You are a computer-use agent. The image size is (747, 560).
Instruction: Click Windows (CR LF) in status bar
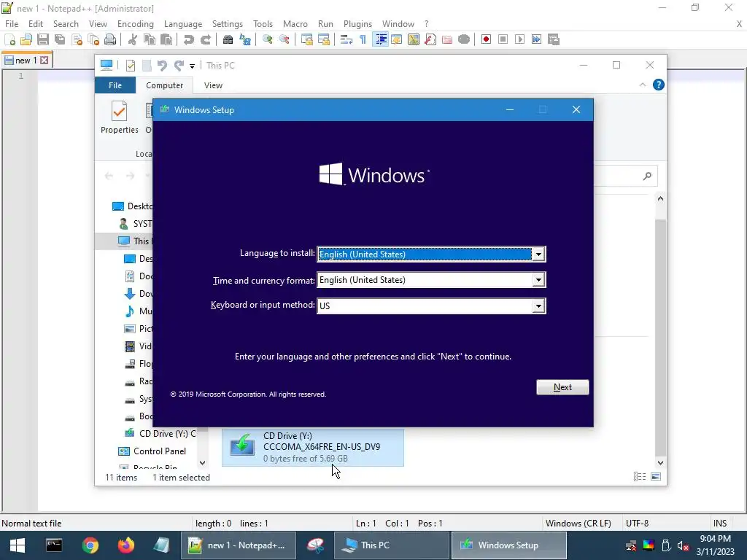pyautogui.click(x=578, y=524)
